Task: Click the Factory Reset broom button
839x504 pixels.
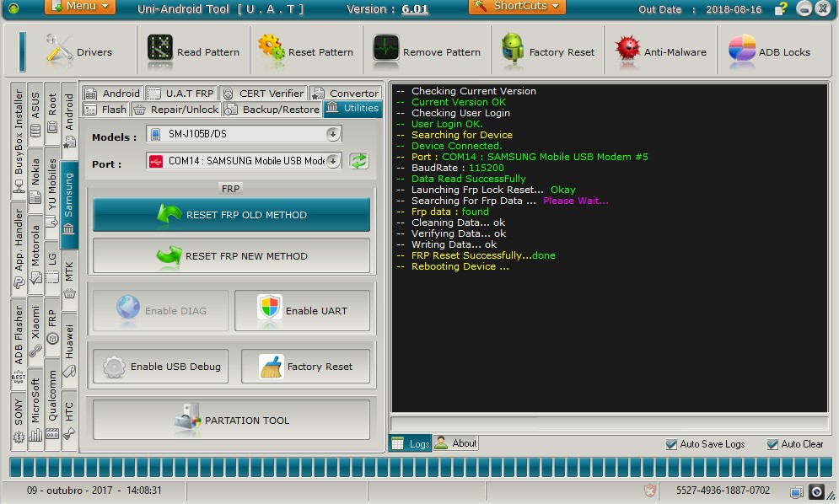Action: [x=305, y=367]
